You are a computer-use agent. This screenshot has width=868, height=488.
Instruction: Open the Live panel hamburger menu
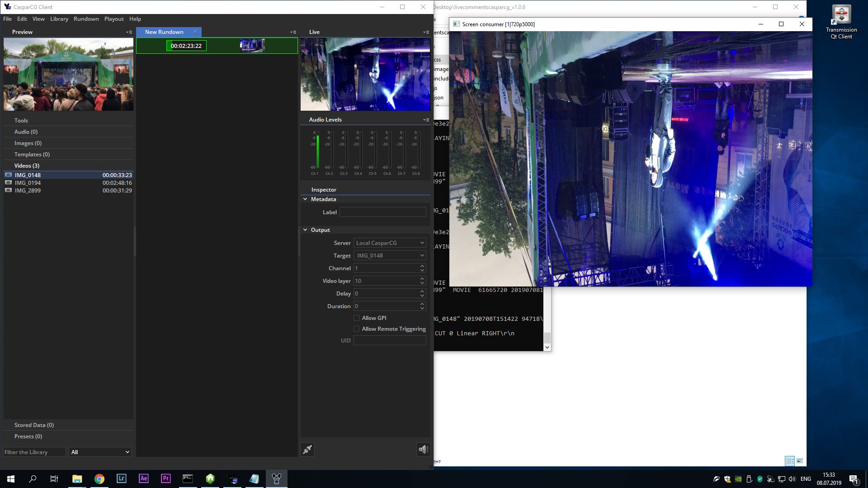[425, 32]
